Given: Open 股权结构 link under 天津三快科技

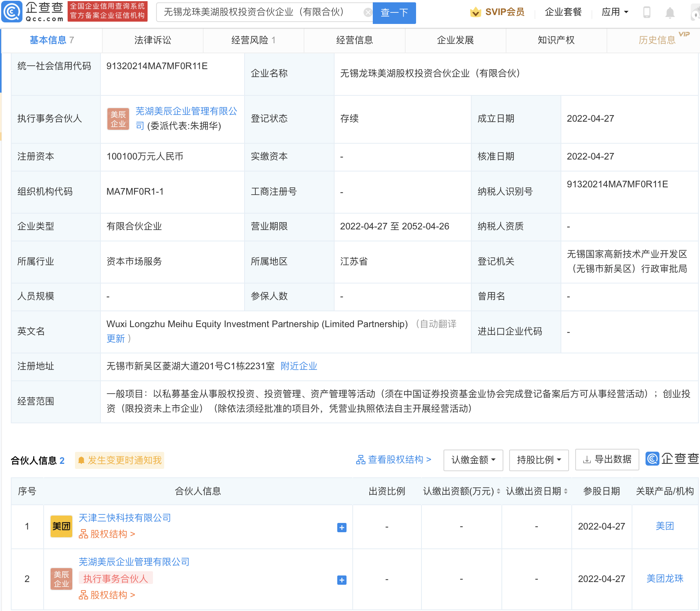Looking at the screenshot, I should (x=107, y=534).
